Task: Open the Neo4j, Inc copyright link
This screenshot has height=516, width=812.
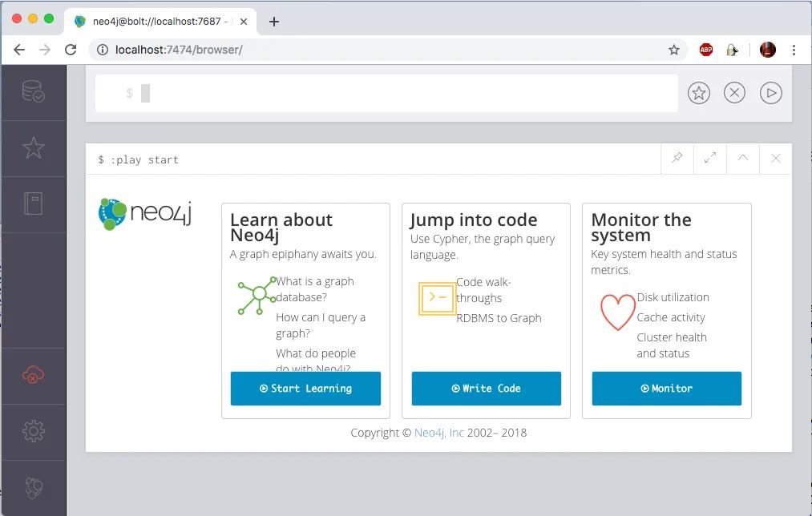Action: coord(438,433)
